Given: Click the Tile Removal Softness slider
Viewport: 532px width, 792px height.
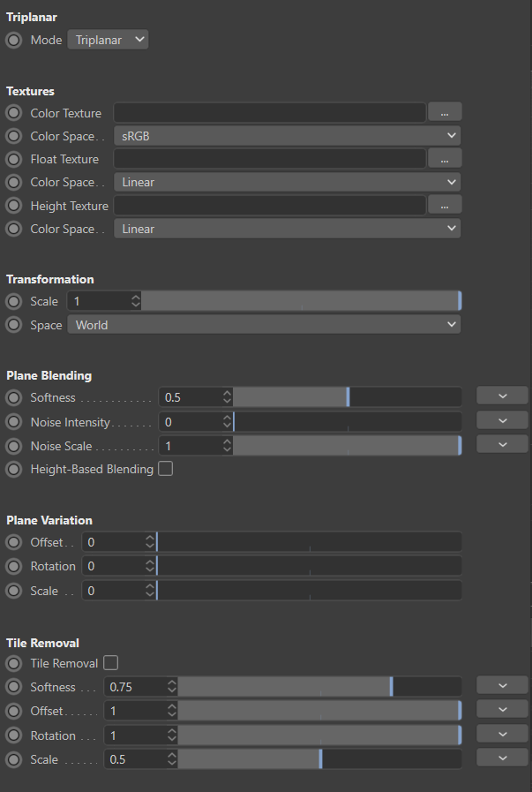Looking at the screenshot, I should tap(319, 686).
